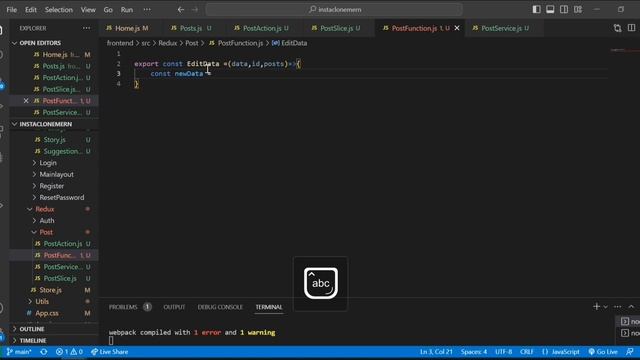The width and height of the screenshot is (640, 360).
Task: Switch to the Home.js tab
Action: click(x=131, y=28)
